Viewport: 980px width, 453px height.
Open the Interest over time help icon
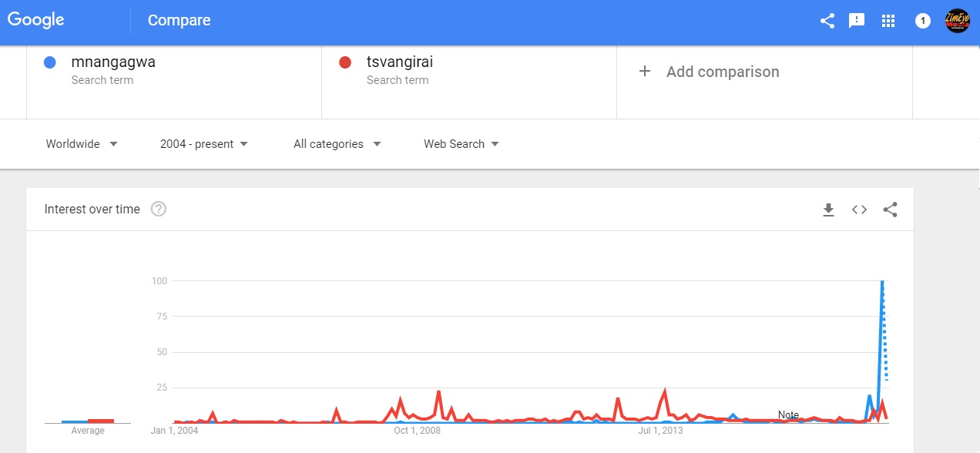tap(159, 209)
